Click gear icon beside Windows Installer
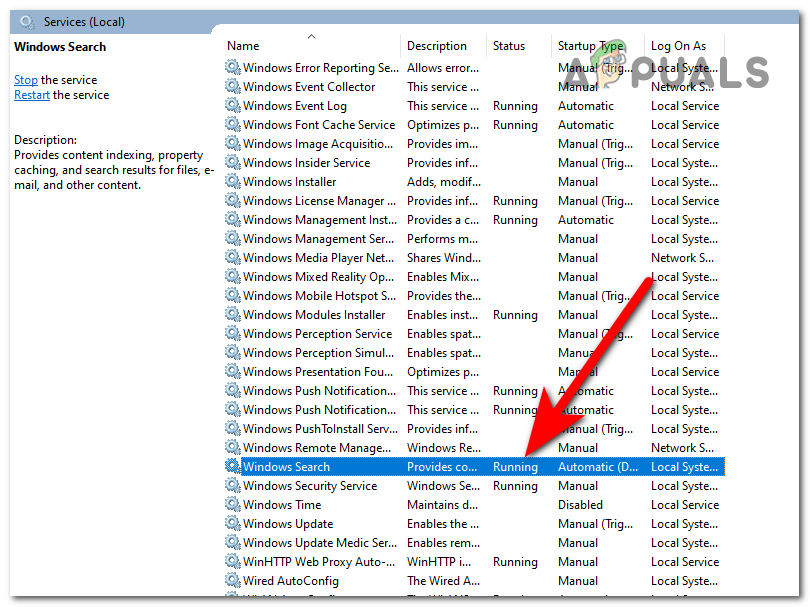This screenshot has height=607, width=810. click(233, 181)
